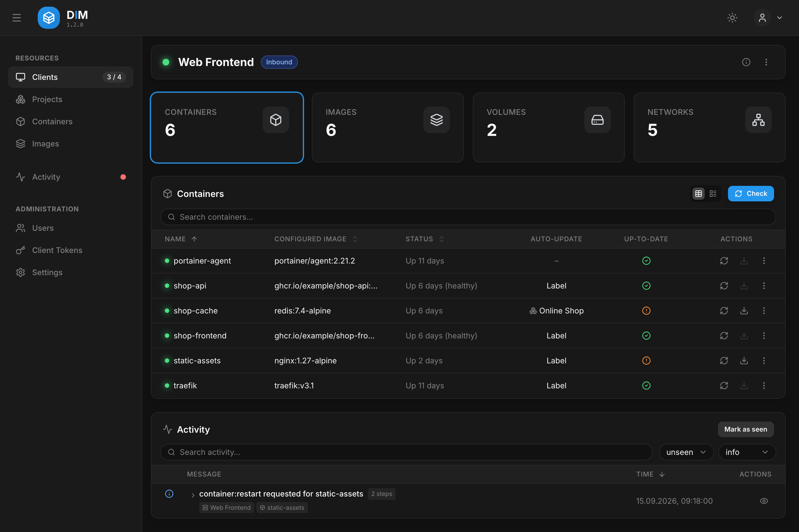Click Mark as seen button
Screen dimensions: 799x532
point(745,429)
